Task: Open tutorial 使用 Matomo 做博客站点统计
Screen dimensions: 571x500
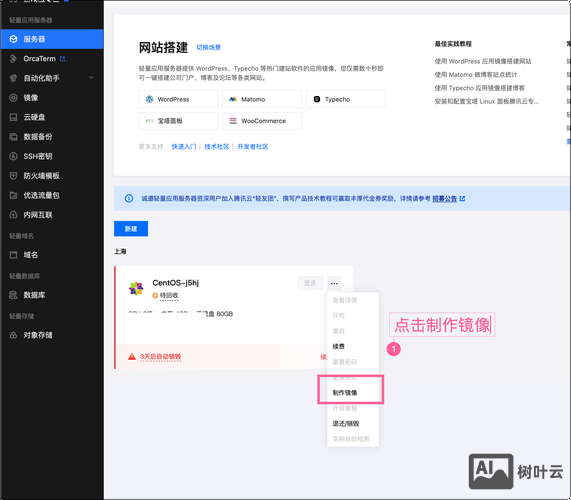Action: tap(476, 75)
